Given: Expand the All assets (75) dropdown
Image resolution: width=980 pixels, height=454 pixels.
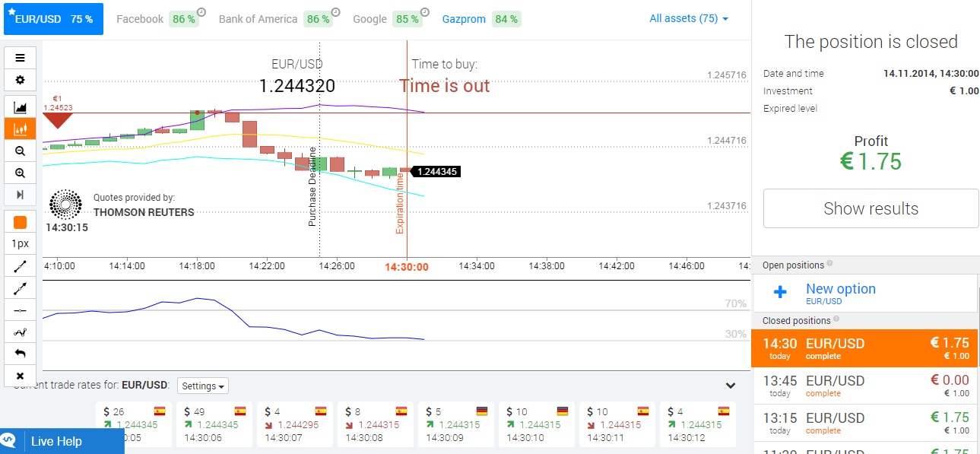Looking at the screenshot, I should (689, 18).
